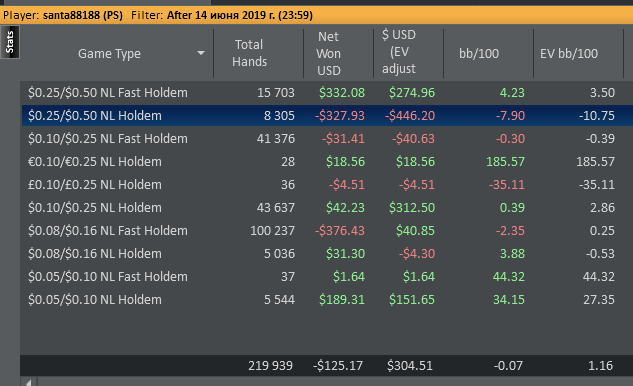Click the $ USD (EV adjust) column header
Image resolution: width=633 pixels, height=386 pixels.
coord(408,53)
